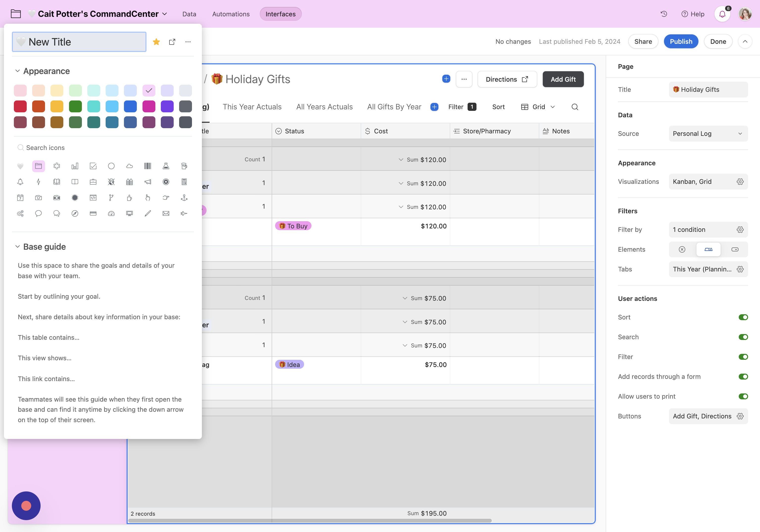Pick the envelope mail icon
Image resolution: width=760 pixels, height=532 pixels.
click(166, 214)
